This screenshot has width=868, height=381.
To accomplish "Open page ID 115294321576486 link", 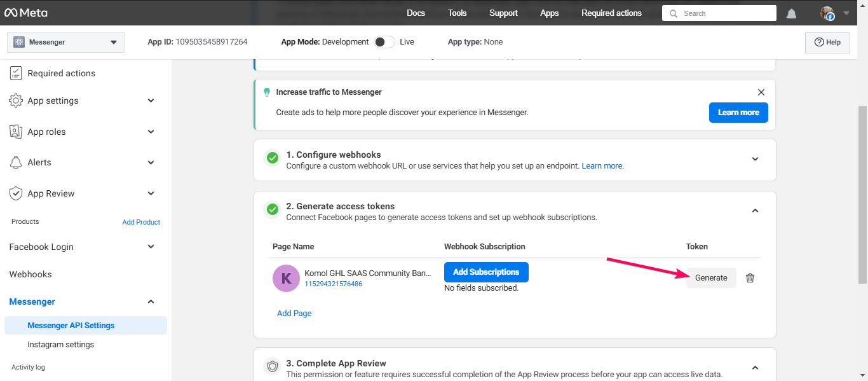I will coord(334,284).
